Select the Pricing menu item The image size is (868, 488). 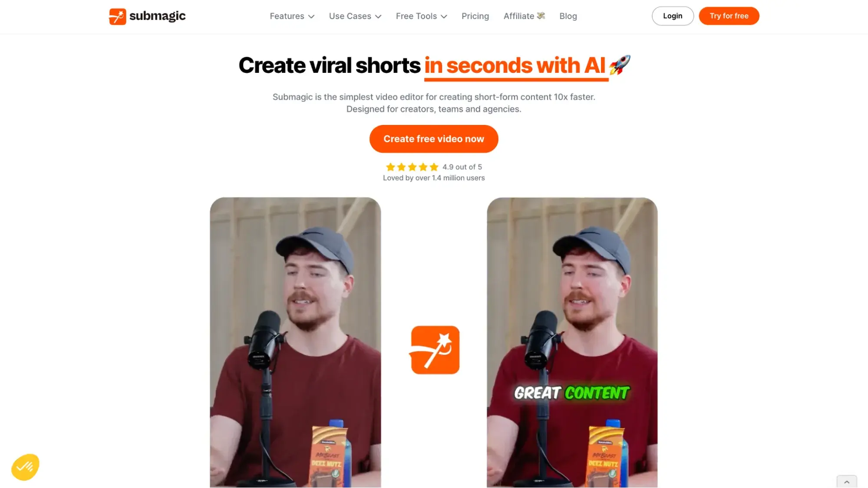[475, 16]
